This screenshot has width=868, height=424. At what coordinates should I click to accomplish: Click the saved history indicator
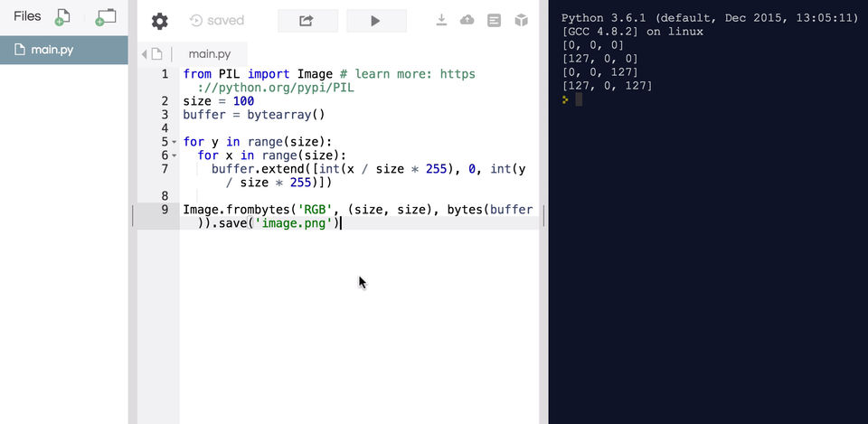216,21
